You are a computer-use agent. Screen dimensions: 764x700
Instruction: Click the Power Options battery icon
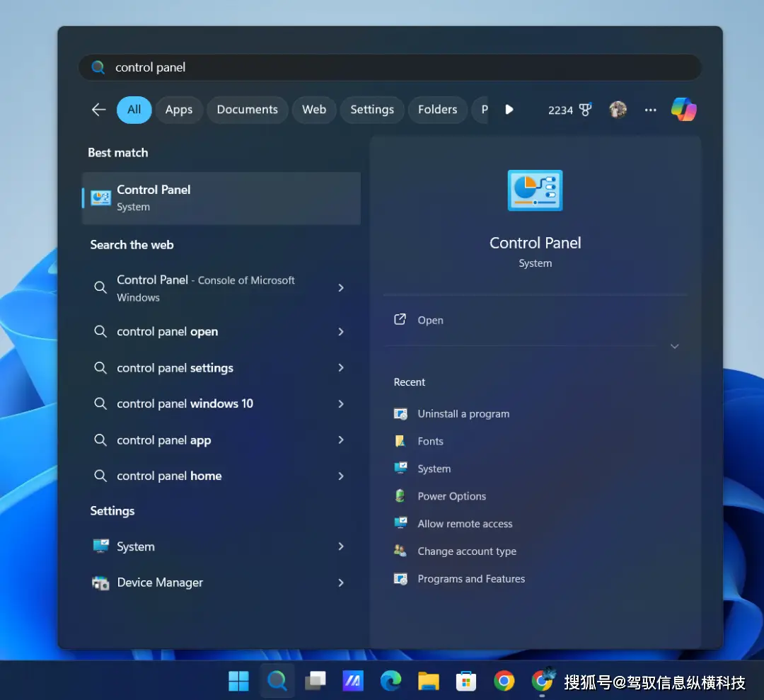coord(400,495)
